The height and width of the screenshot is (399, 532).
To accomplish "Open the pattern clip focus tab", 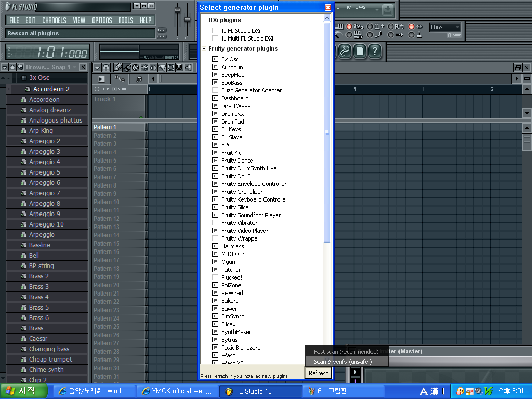I will (x=139, y=79).
